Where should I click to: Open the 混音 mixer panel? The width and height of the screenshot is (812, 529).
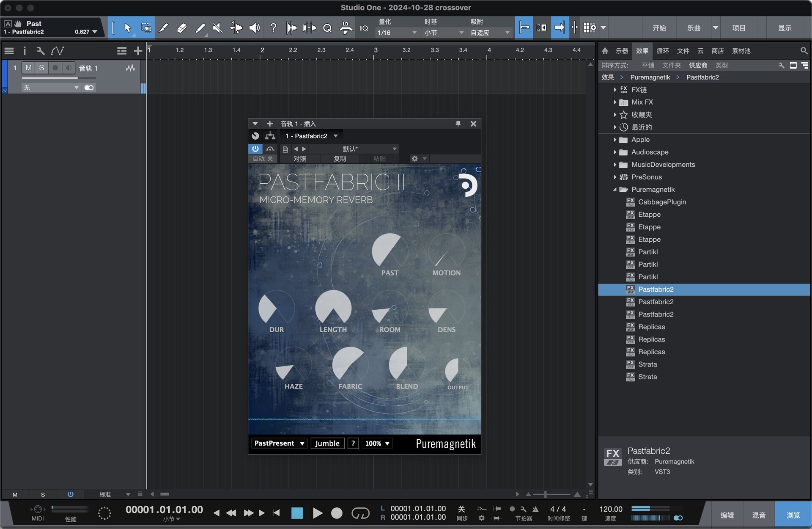[759, 515]
